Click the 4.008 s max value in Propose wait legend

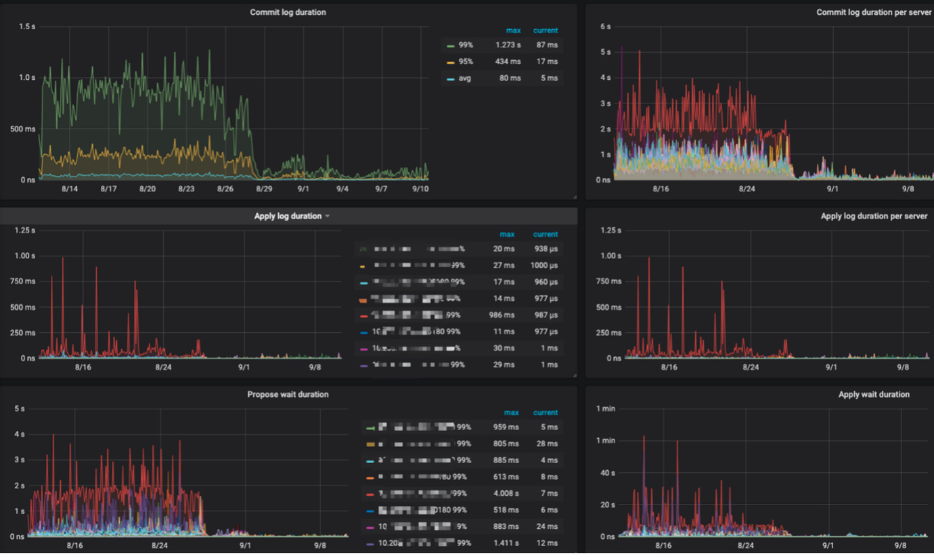tap(506, 494)
